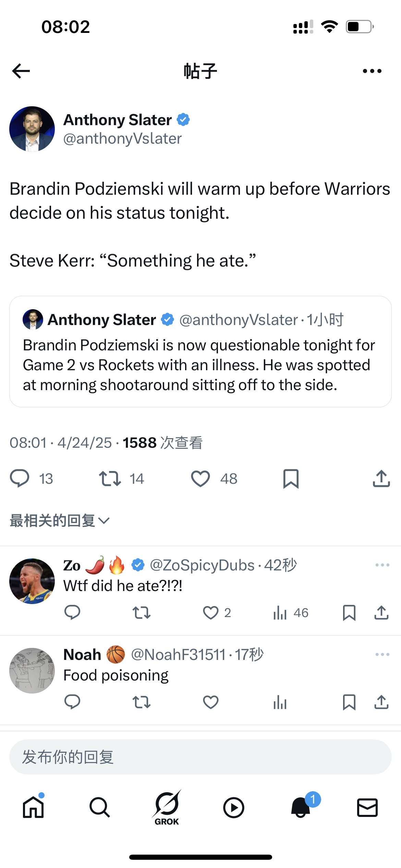Screen dimensions: 401x868
Task: Open the post's more options menu
Action: coord(372,71)
